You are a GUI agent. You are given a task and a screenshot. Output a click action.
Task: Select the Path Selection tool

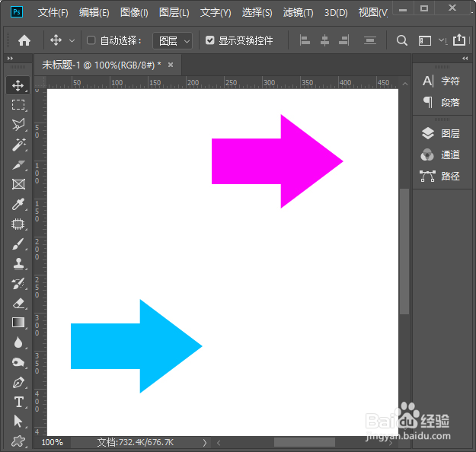pos(18,422)
